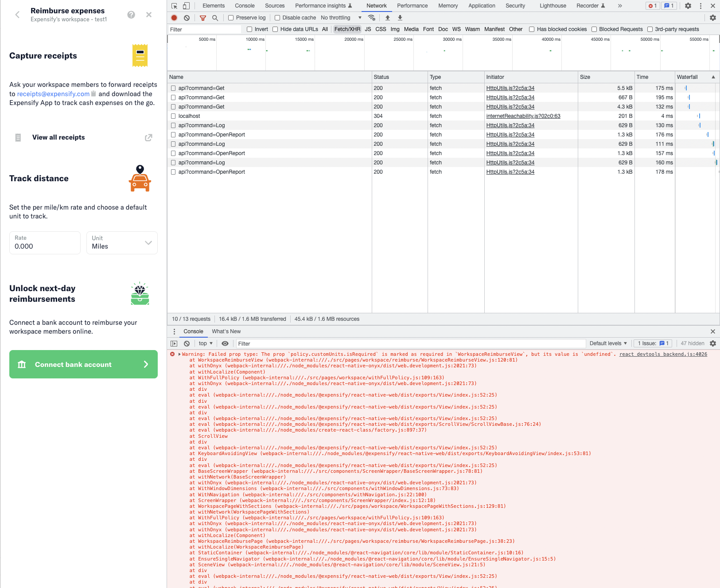The image size is (720, 588).
Task: Check Has blocked cookies
Action: pyautogui.click(x=532, y=29)
